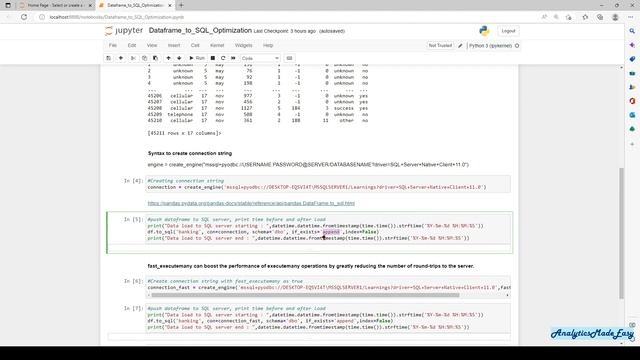Interrupt the kernel with stop icon
640x360 pixels.
pyautogui.click(x=213, y=58)
